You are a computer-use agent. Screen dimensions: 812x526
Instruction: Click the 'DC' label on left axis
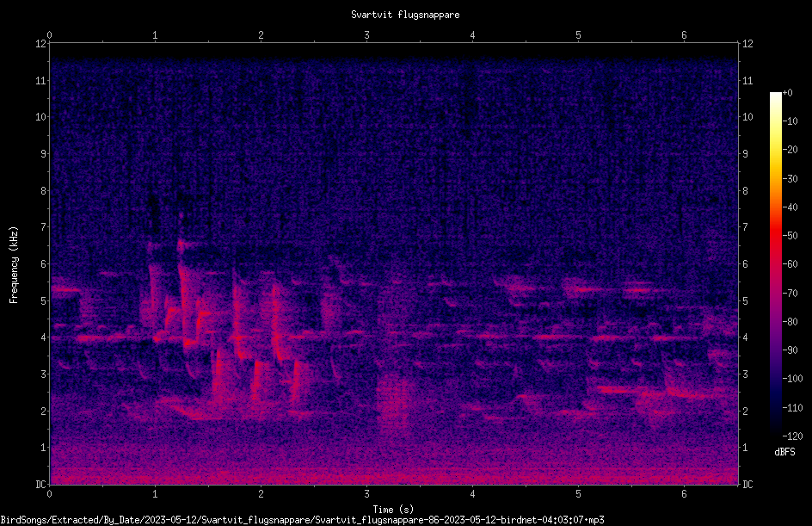tap(40, 485)
